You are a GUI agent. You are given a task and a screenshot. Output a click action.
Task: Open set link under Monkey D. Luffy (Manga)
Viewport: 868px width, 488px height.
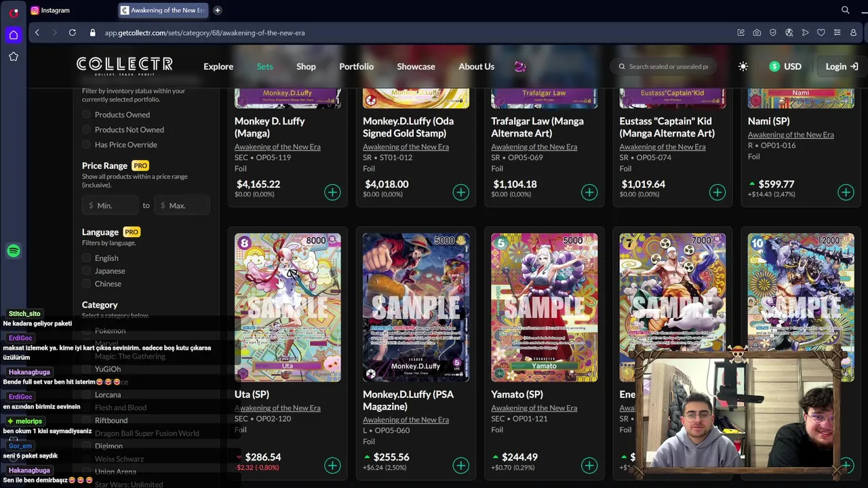(x=277, y=147)
